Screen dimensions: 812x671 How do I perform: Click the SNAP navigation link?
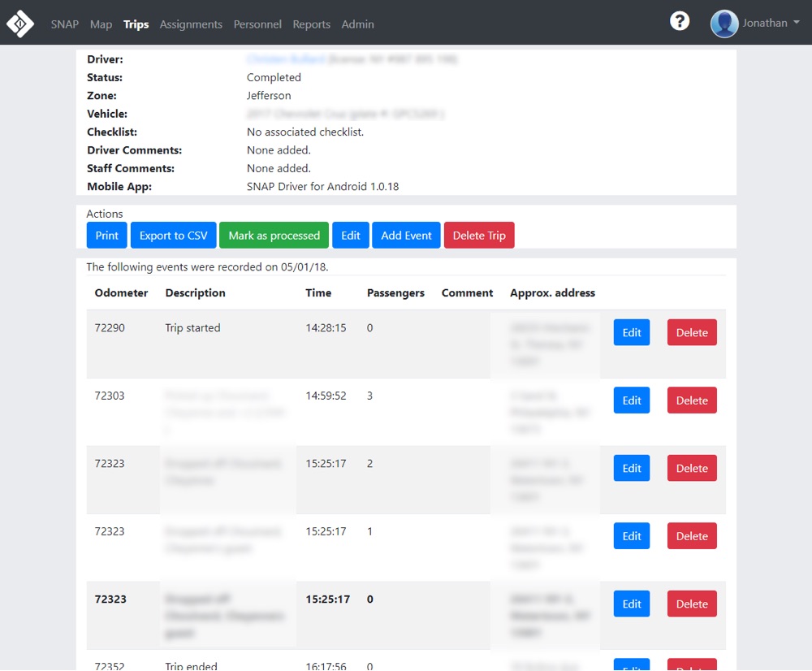pos(65,24)
